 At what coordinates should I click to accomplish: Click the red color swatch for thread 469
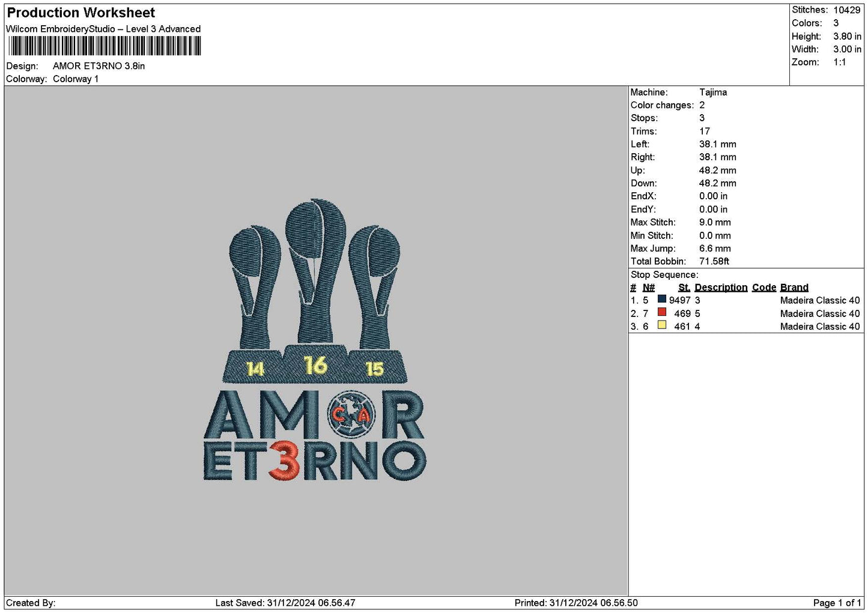click(662, 312)
